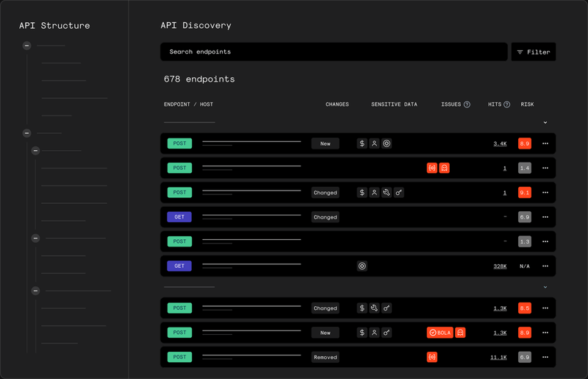The height and width of the screenshot is (379, 588).
Task: Click the POST method badge in the Removed row
Action: tap(179, 357)
